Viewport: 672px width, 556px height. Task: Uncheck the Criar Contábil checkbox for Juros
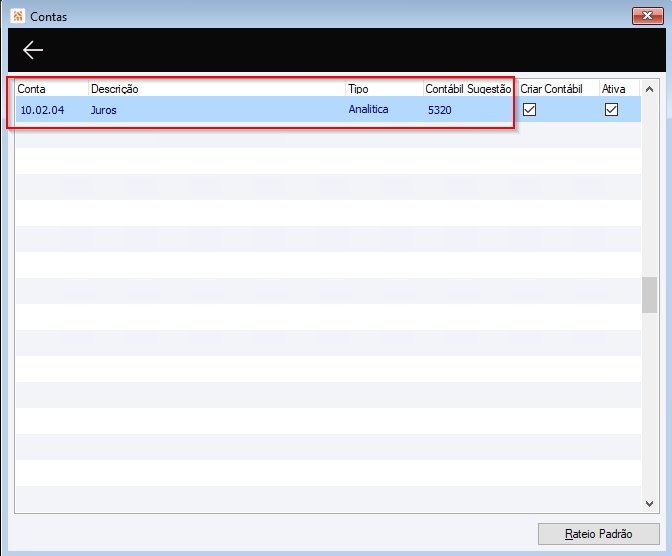529,110
